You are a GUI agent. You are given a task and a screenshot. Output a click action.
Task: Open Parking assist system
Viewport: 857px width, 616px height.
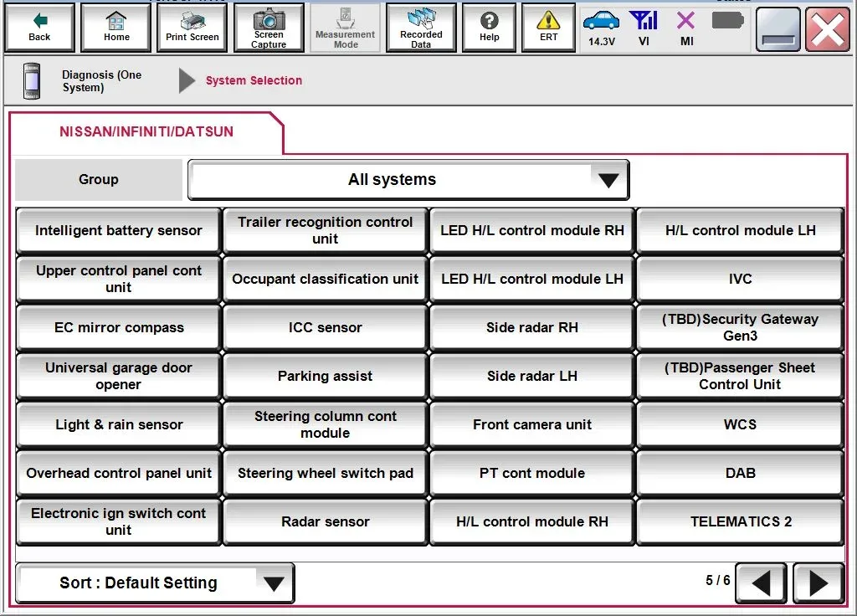coord(326,376)
